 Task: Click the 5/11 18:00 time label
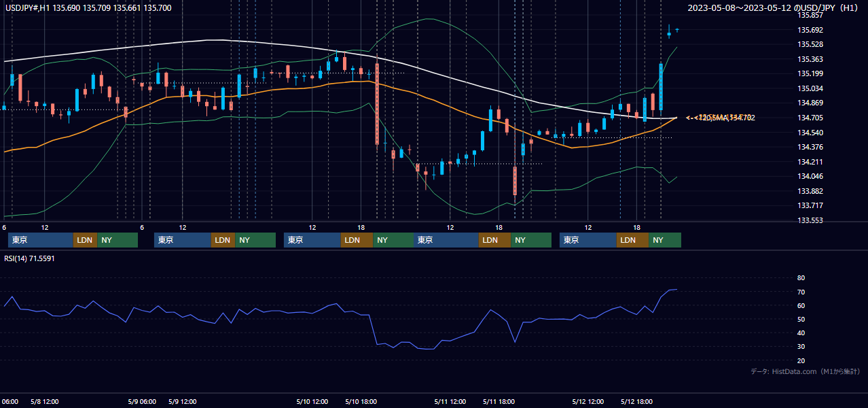499,401
